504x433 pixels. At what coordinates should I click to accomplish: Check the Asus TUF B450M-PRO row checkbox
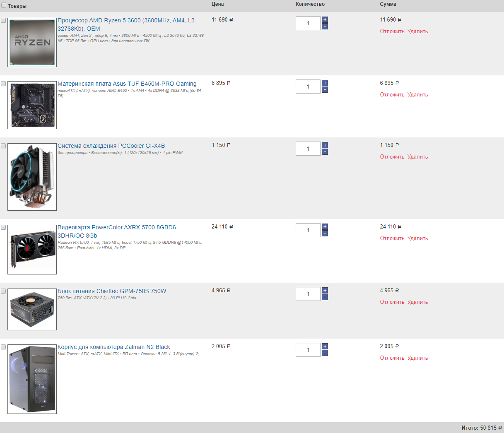[3, 84]
